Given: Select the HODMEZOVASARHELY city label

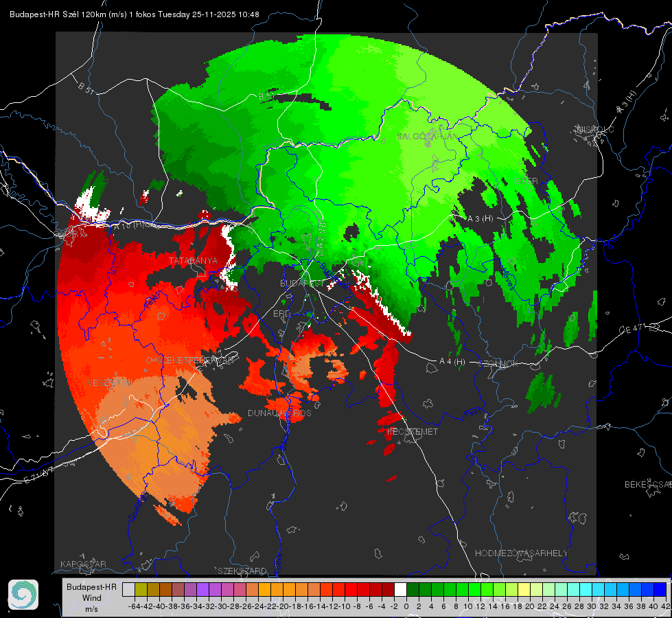Looking at the screenshot, I should point(521,553).
